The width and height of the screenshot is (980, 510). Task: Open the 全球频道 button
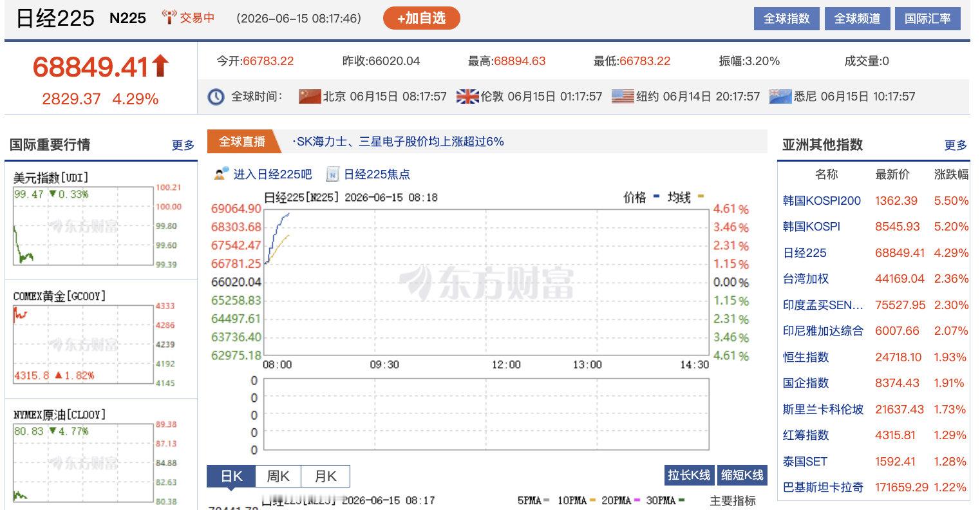(857, 19)
